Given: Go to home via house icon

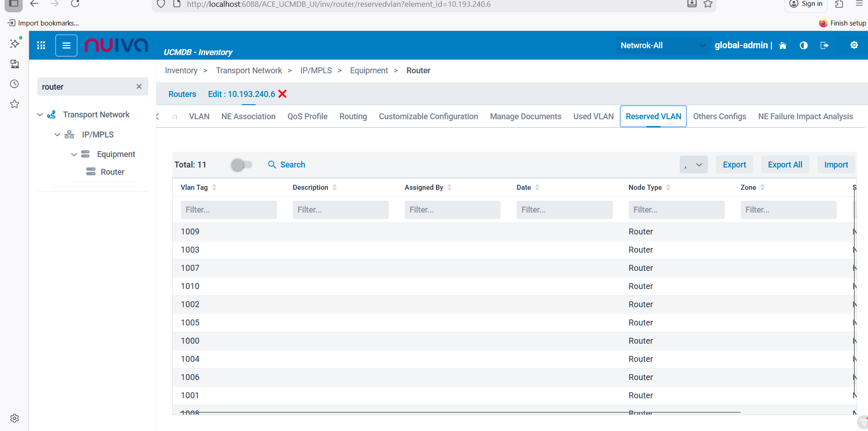Looking at the screenshot, I should pos(783,46).
